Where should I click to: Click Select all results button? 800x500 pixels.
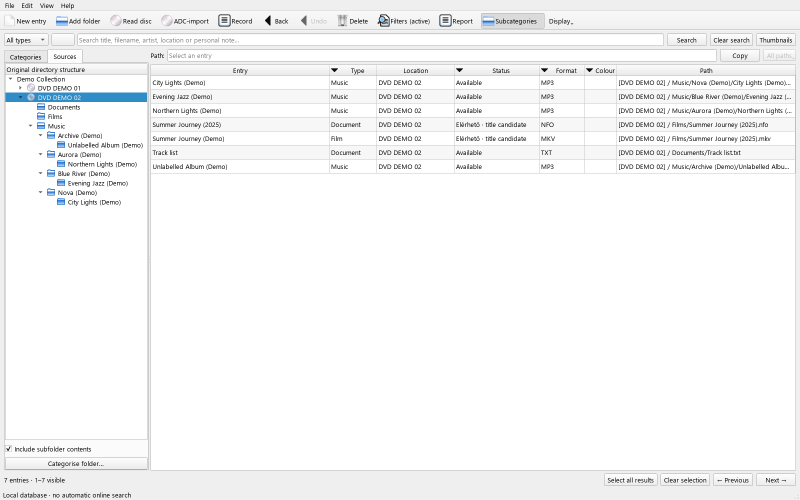coord(631,480)
